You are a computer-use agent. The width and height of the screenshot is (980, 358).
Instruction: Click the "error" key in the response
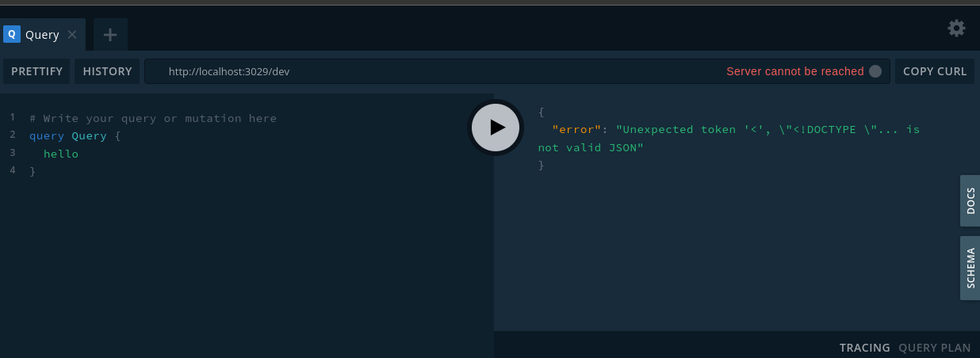tap(576, 129)
